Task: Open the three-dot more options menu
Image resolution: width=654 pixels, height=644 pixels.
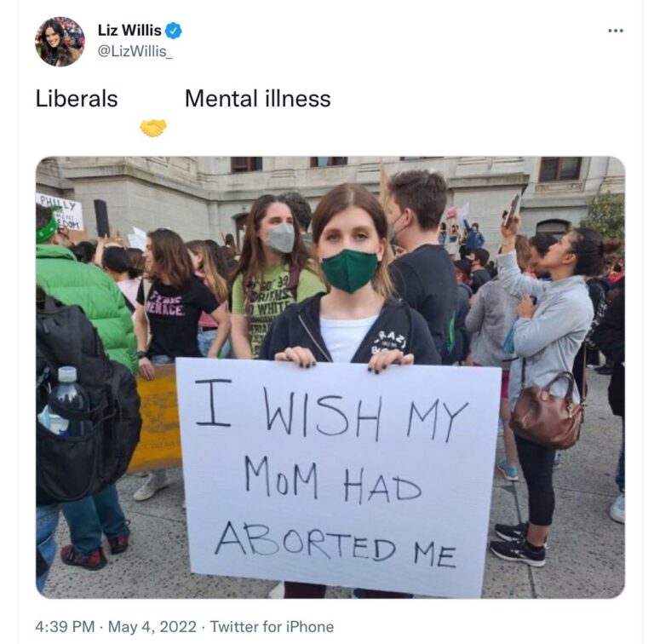Action: (x=615, y=31)
